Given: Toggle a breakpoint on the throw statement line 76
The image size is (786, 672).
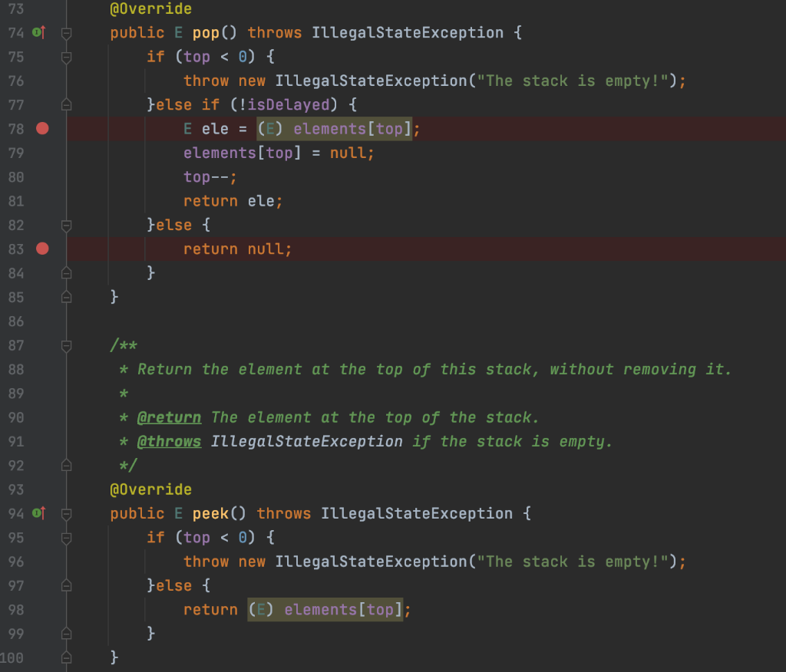Looking at the screenshot, I should coord(42,81).
